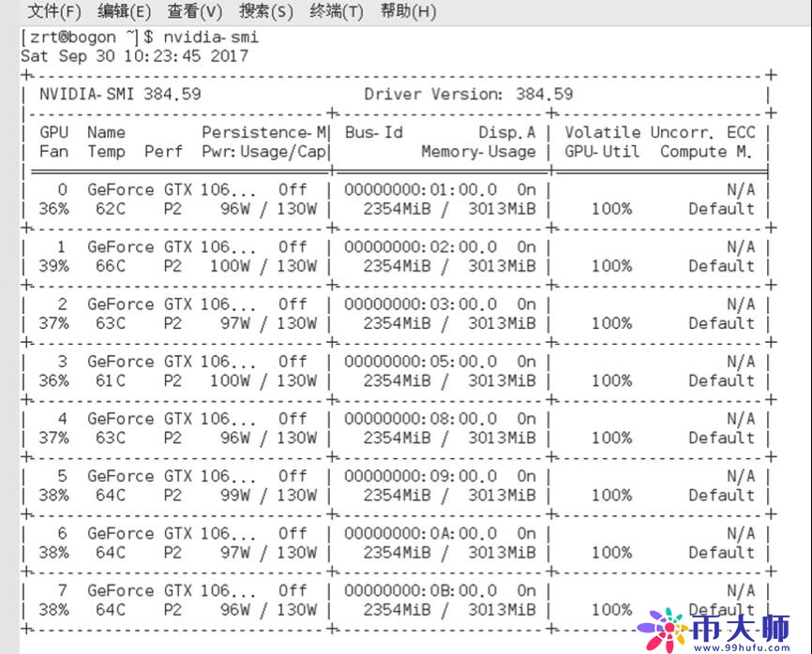The width and height of the screenshot is (812, 654).
Task: Open the 帮助(H) menu
Action: 408,11
